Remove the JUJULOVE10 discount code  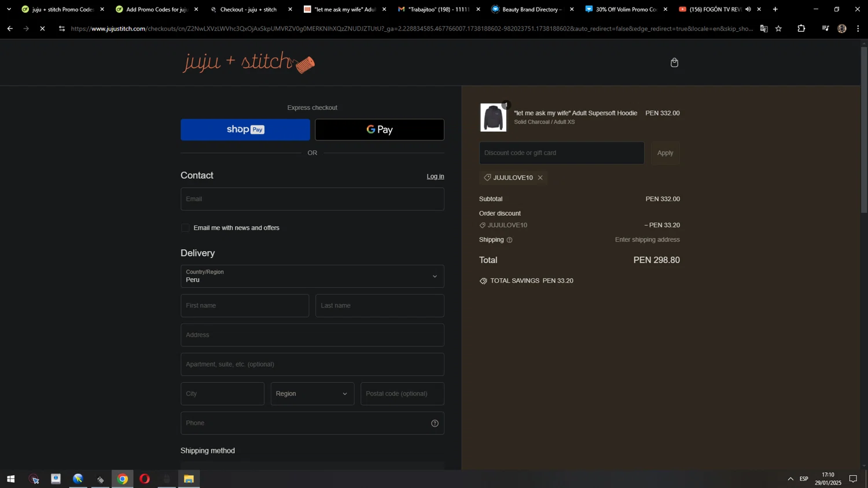(540, 178)
